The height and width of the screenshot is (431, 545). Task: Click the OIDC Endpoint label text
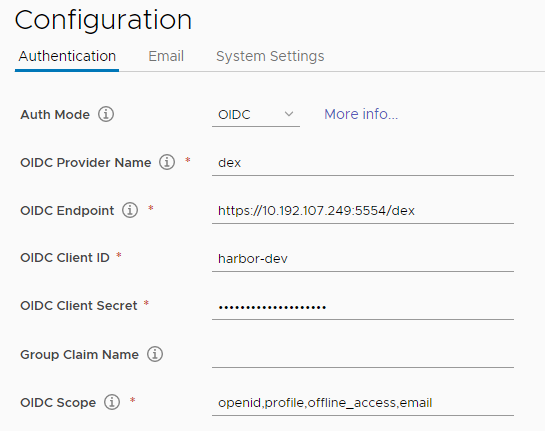click(67, 210)
